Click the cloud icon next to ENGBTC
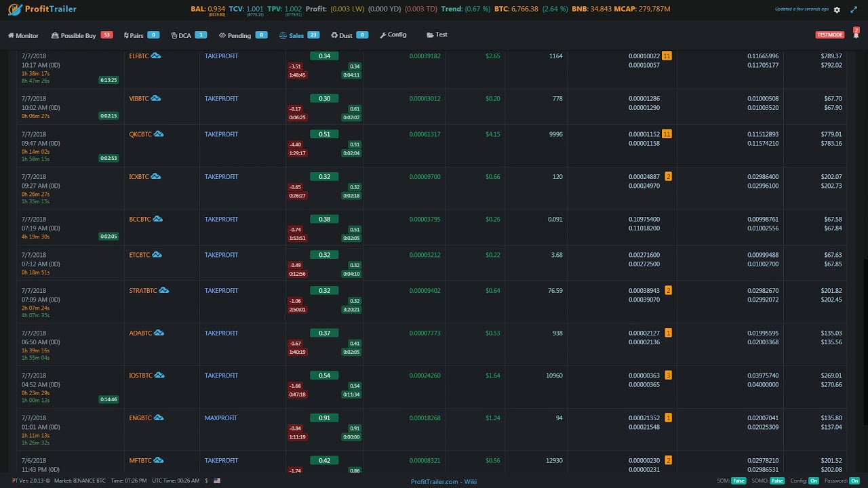 tap(158, 418)
